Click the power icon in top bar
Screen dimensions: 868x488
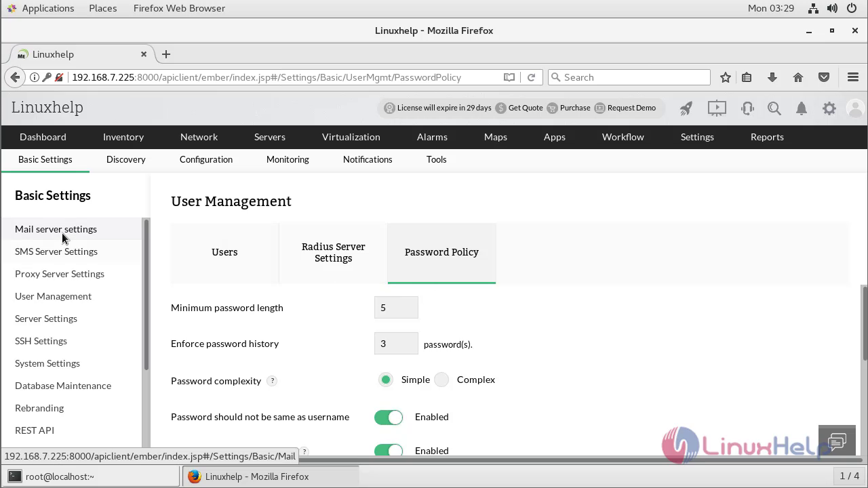853,8
